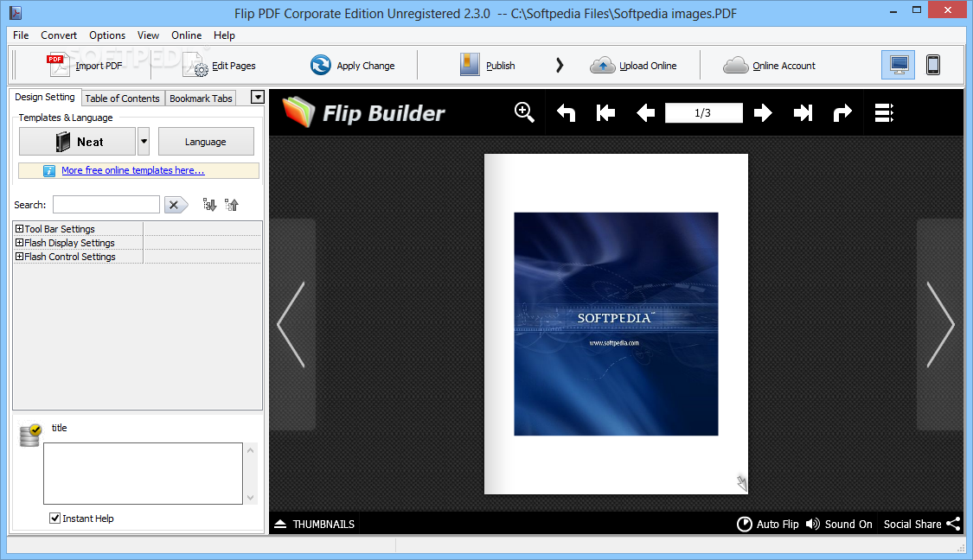Image resolution: width=973 pixels, height=560 pixels.
Task: Open the panel tabs dropdown arrow
Action: pyautogui.click(x=258, y=98)
